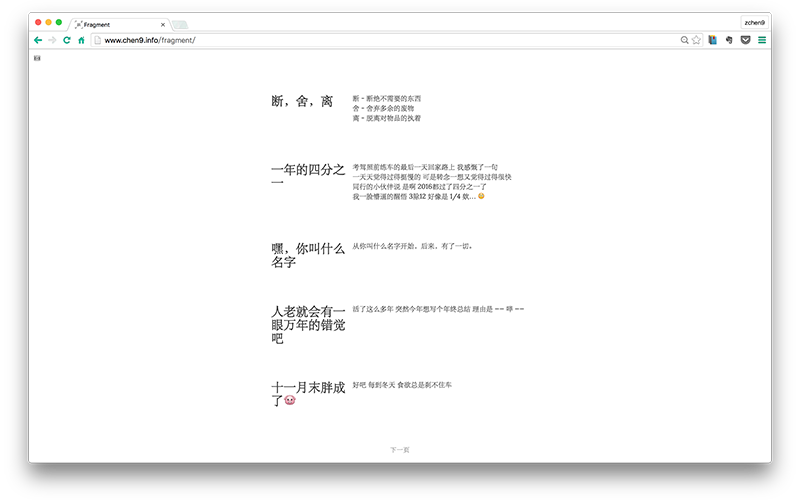Go back with the browser back arrow
This screenshot has width=800, height=500.
tap(38, 40)
